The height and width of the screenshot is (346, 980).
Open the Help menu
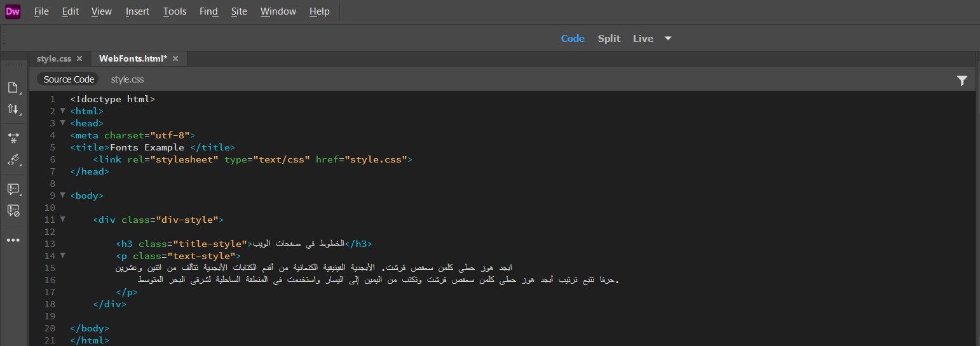coord(319,11)
